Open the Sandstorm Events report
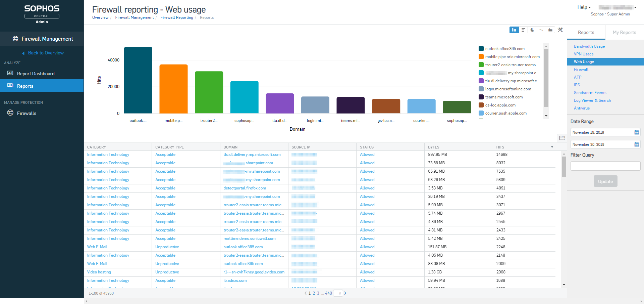 pos(590,93)
